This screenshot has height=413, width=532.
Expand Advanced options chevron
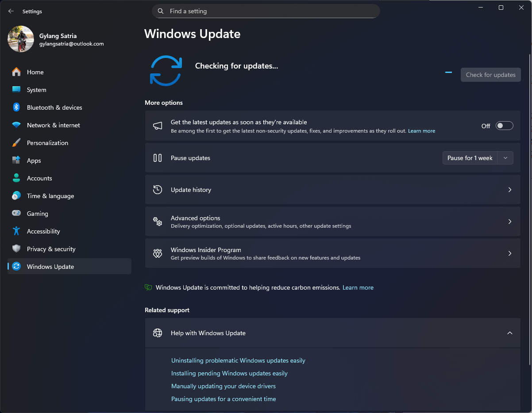tap(509, 222)
